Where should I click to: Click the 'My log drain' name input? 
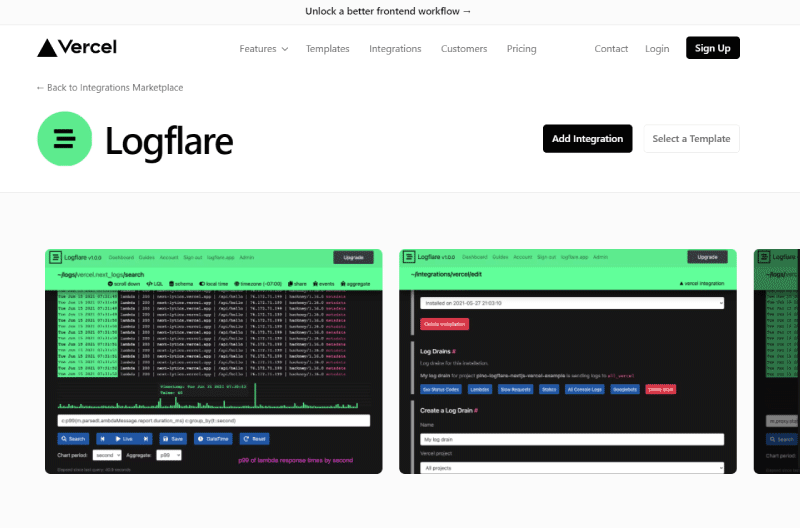pyautogui.click(x=571, y=439)
